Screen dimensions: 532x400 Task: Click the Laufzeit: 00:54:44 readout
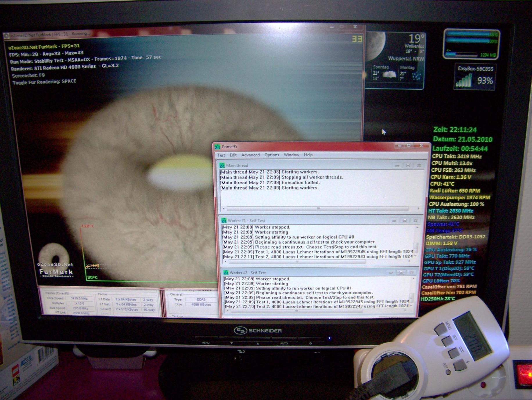coord(460,149)
